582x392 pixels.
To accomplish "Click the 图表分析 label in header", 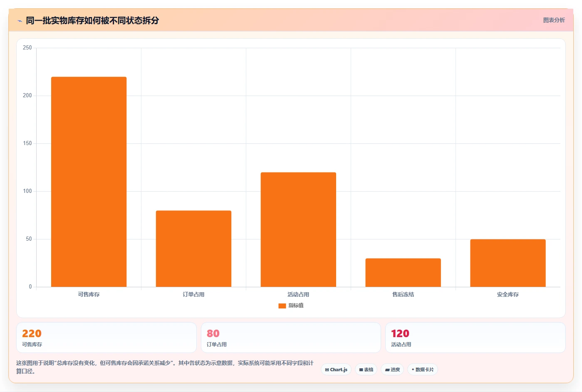I will pyautogui.click(x=554, y=20).
